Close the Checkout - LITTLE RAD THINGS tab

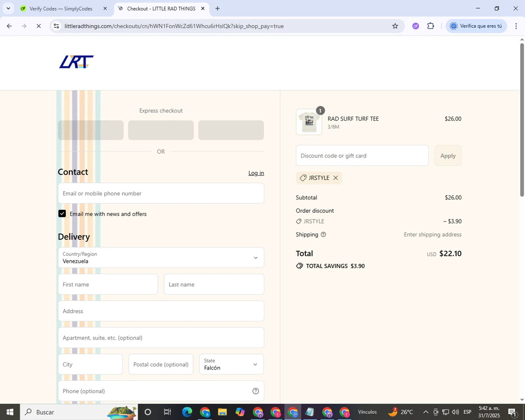[203, 9]
